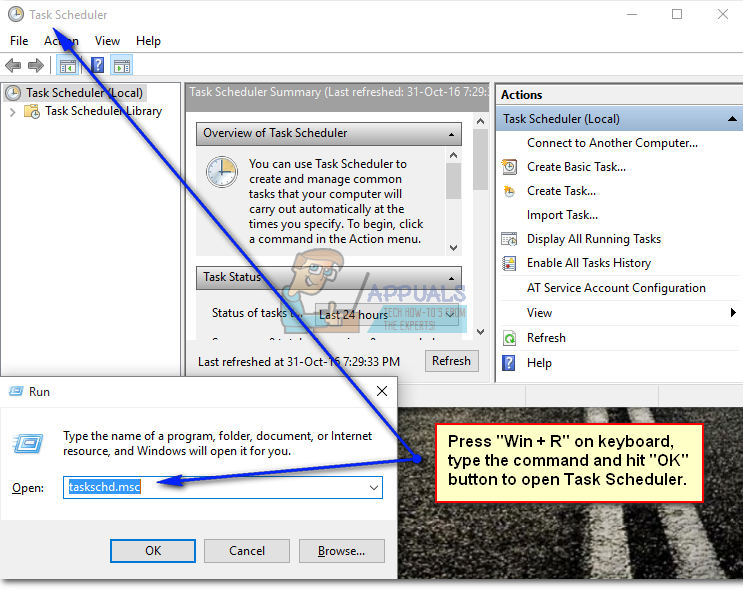Open the Help menu

click(x=148, y=41)
